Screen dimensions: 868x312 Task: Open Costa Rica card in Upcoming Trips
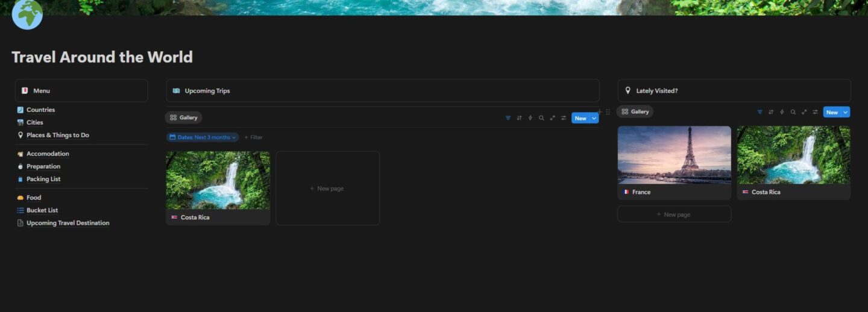(x=218, y=188)
